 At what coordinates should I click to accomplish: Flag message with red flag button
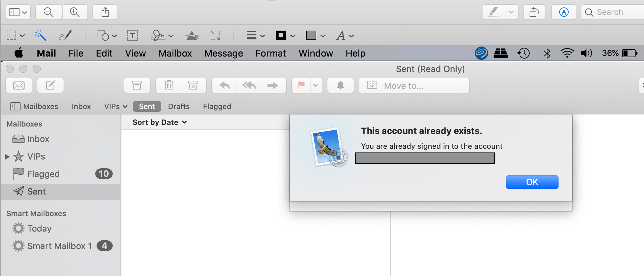click(301, 85)
